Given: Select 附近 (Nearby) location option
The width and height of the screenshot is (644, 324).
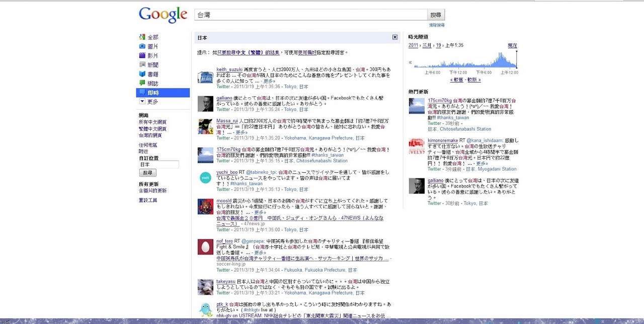Looking at the screenshot, I should coord(143,152).
